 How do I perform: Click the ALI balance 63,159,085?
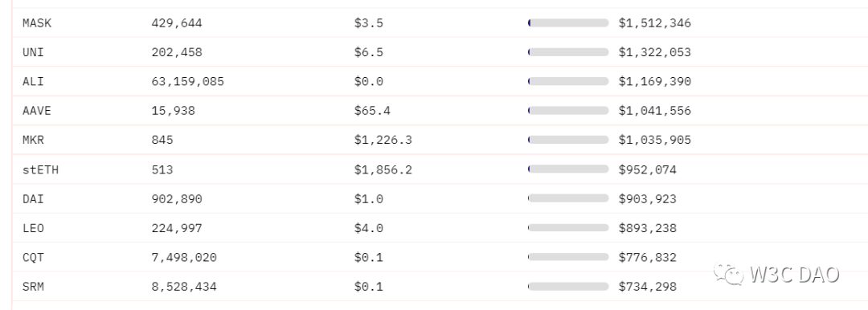[x=187, y=82]
